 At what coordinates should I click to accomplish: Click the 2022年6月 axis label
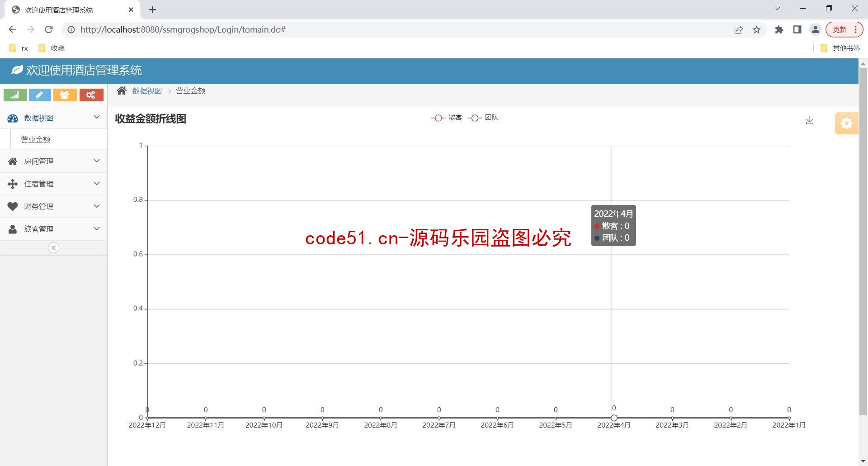click(497, 425)
